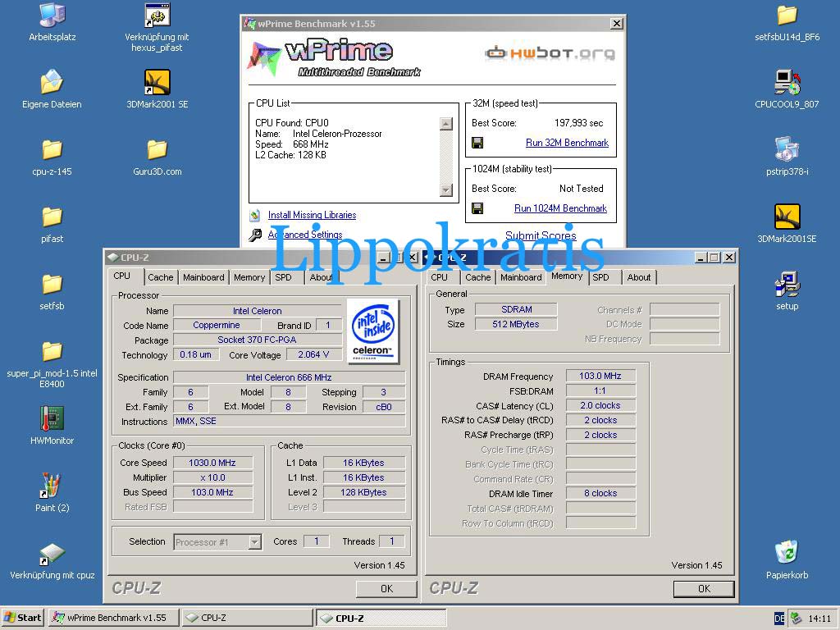Click the Advanced Settings wrench icon
The height and width of the screenshot is (630, 840).
[x=255, y=235]
